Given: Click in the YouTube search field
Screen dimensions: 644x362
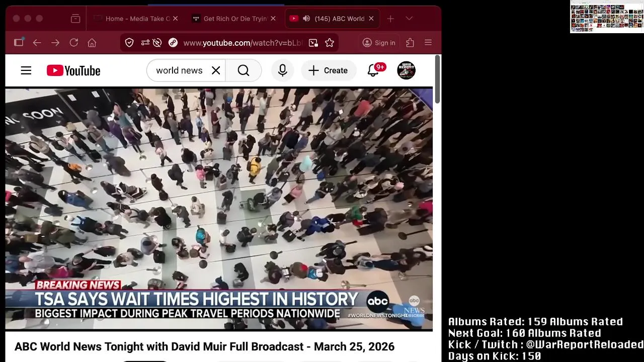Looking at the screenshot, I should [x=179, y=71].
